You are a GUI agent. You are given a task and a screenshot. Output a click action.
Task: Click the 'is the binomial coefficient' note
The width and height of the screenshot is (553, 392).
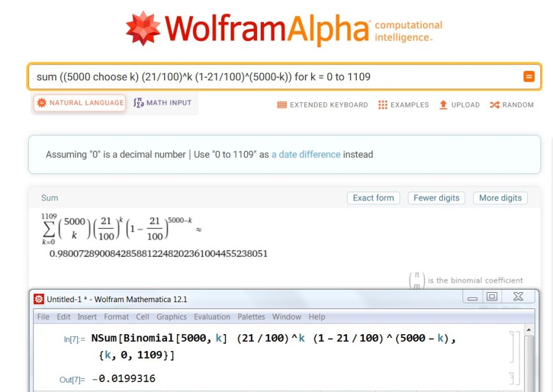click(475, 280)
